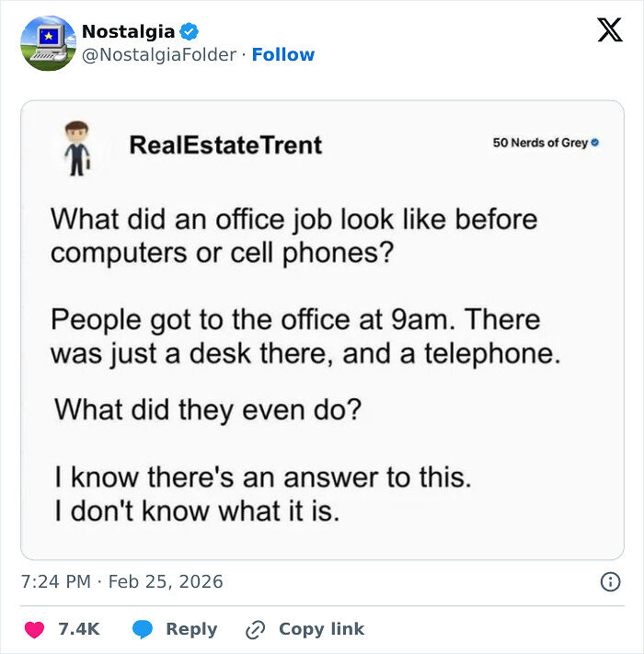Click the X logo icon

pyautogui.click(x=610, y=29)
